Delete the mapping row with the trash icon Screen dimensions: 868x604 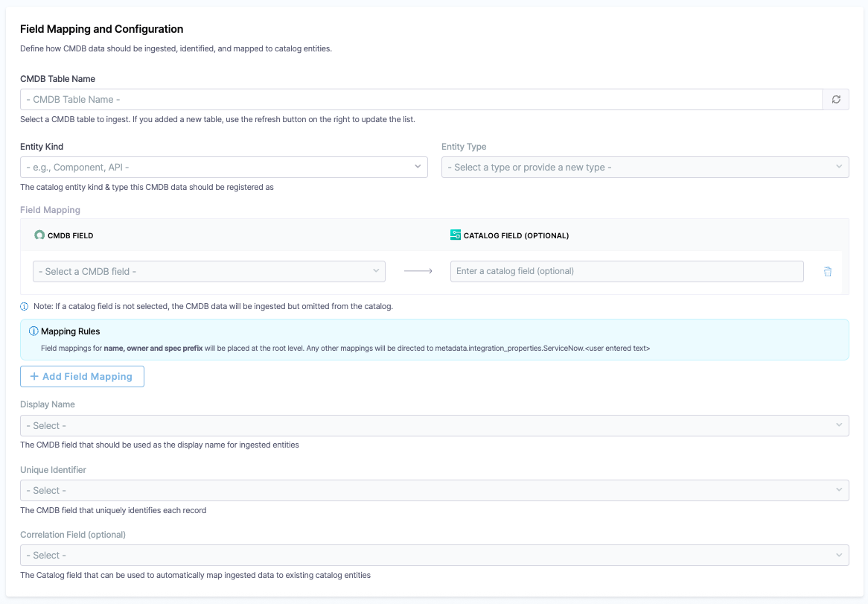click(x=827, y=271)
